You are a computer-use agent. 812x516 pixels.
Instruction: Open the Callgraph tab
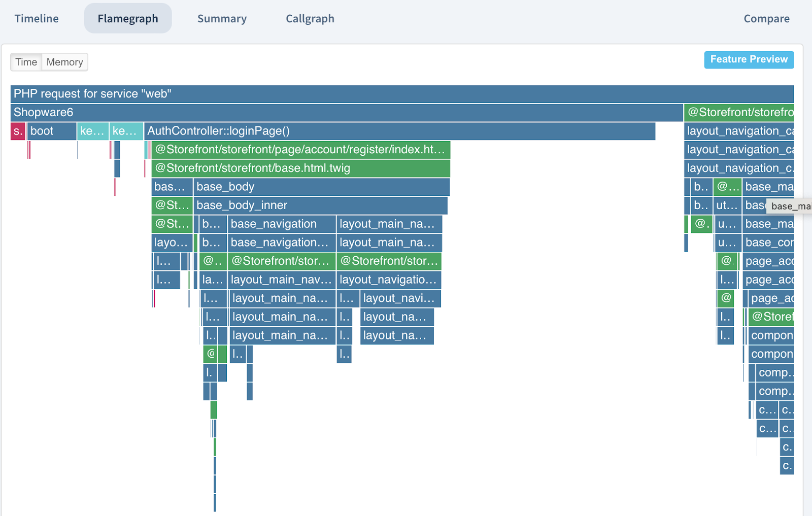(x=310, y=19)
